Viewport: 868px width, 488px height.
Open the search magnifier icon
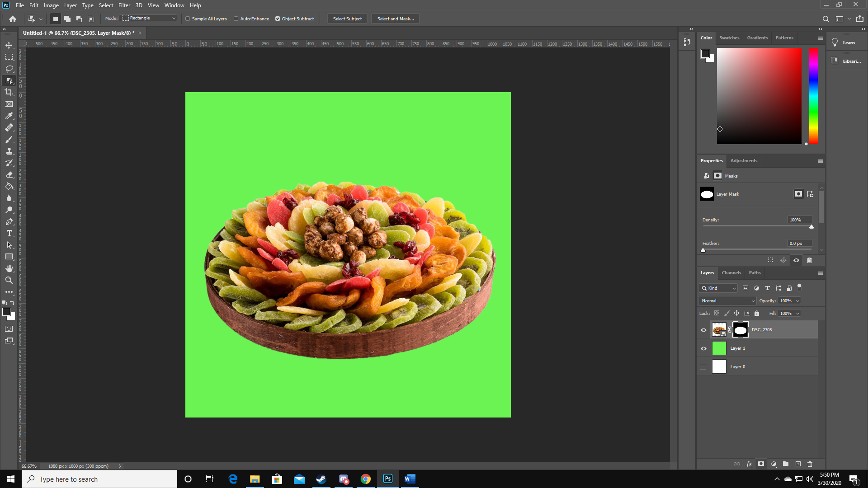click(826, 19)
